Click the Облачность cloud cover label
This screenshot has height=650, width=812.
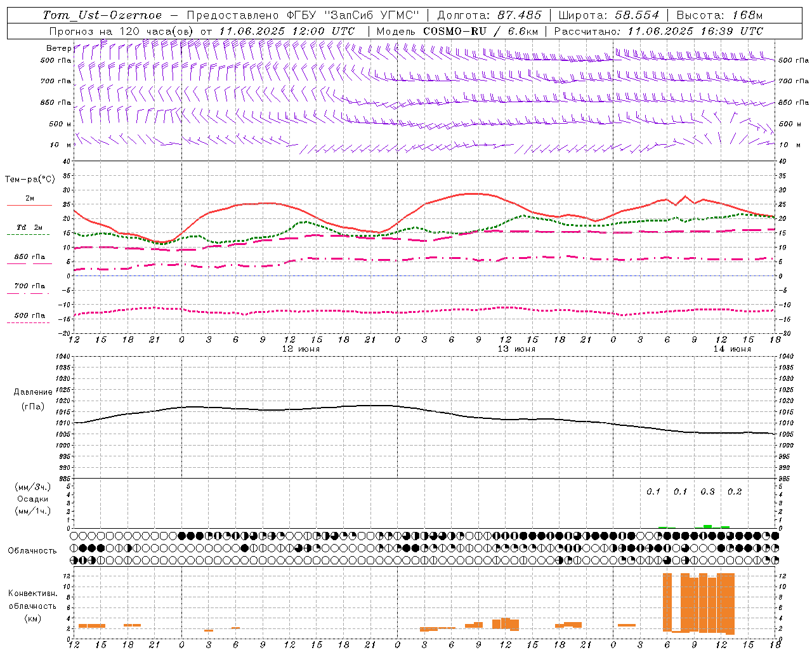click(32, 550)
